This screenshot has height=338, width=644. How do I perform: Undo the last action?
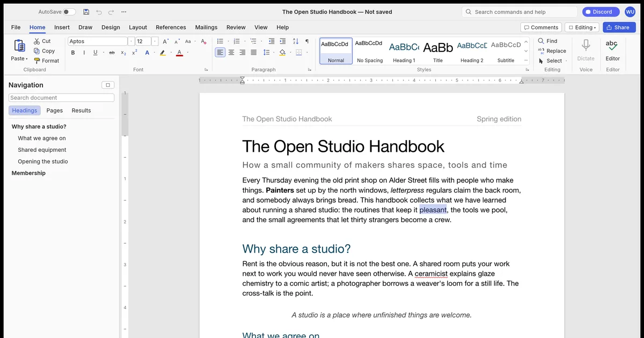tap(99, 12)
